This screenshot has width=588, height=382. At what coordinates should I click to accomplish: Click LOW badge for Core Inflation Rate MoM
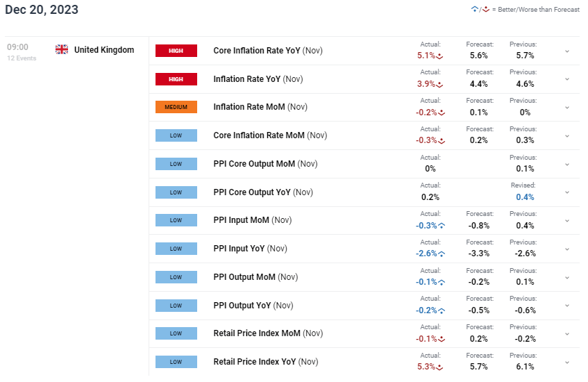click(176, 135)
